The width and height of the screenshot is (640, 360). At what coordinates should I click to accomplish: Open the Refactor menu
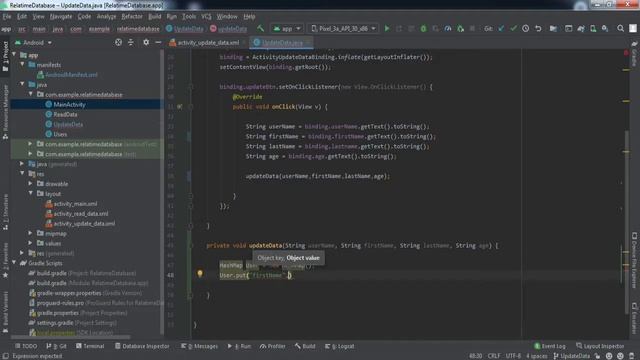point(132,17)
